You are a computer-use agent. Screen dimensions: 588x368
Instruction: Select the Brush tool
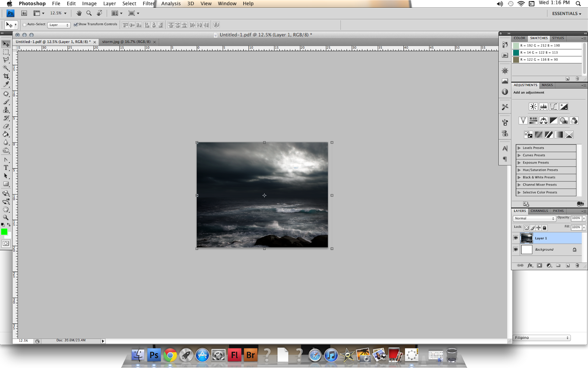point(6,102)
